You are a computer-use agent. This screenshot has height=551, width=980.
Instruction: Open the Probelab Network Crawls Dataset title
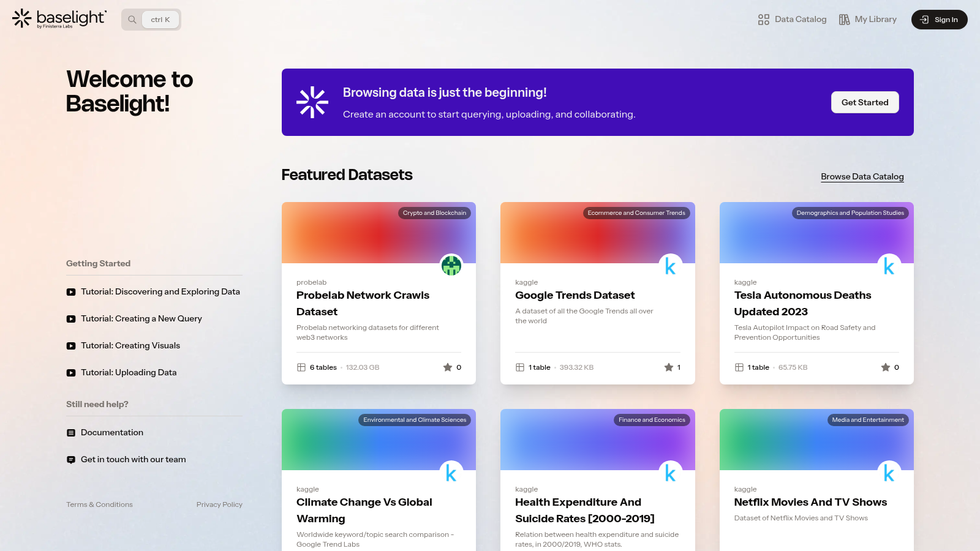[x=363, y=304]
